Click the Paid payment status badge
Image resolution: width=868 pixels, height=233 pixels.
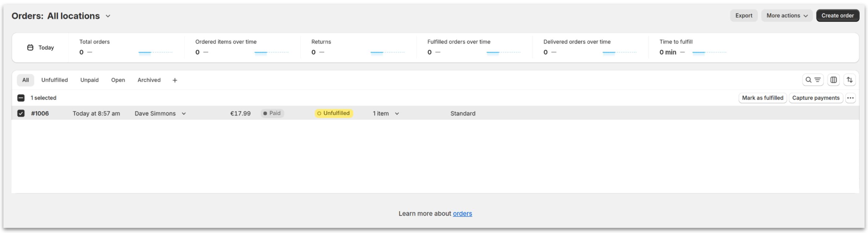[272, 113]
